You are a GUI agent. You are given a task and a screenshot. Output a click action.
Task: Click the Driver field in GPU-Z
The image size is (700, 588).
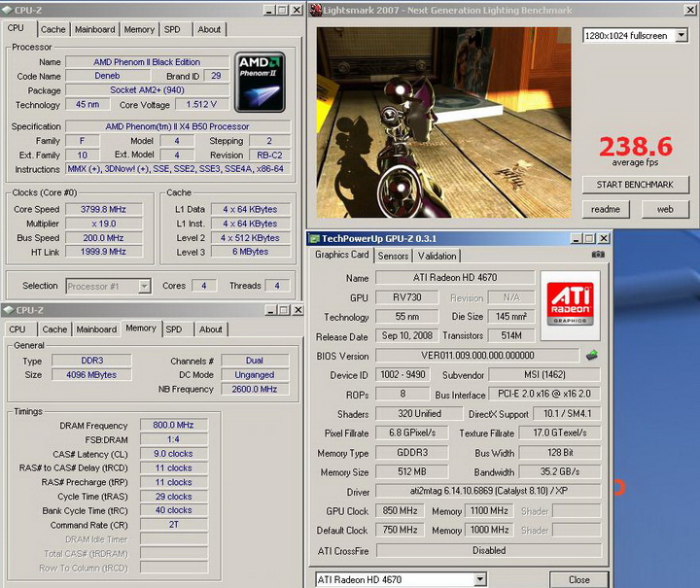[x=488, y=491]
